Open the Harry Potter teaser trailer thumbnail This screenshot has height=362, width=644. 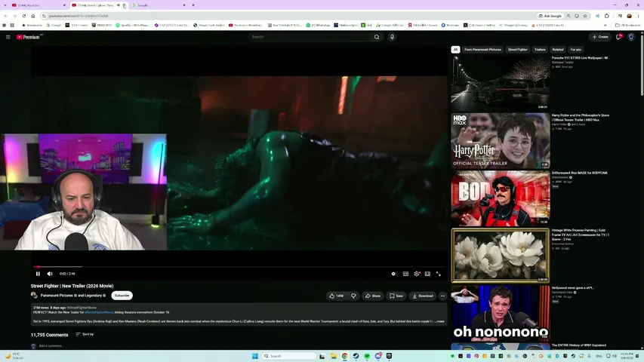pos(501,140)
